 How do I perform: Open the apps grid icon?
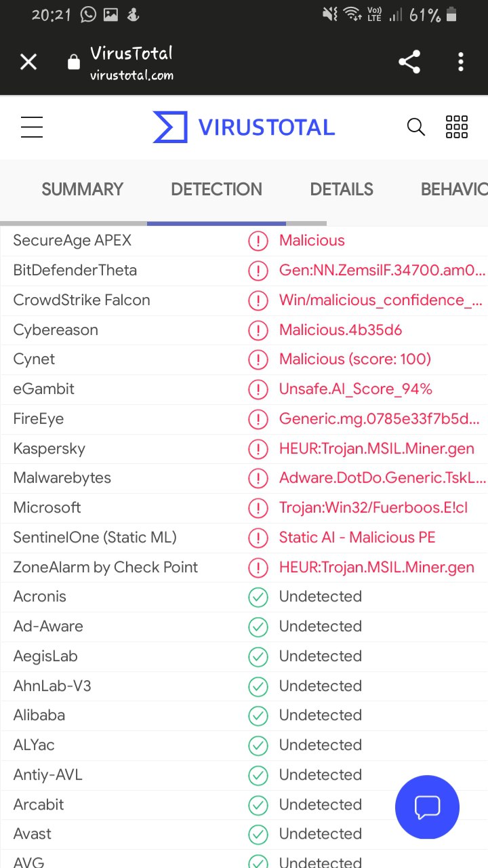coord(457,127)
